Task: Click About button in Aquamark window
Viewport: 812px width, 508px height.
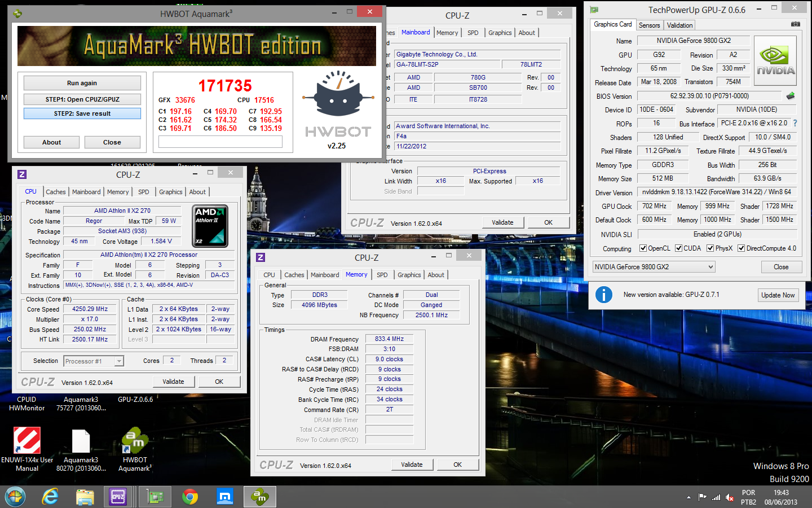Action: tap(51, 142)
